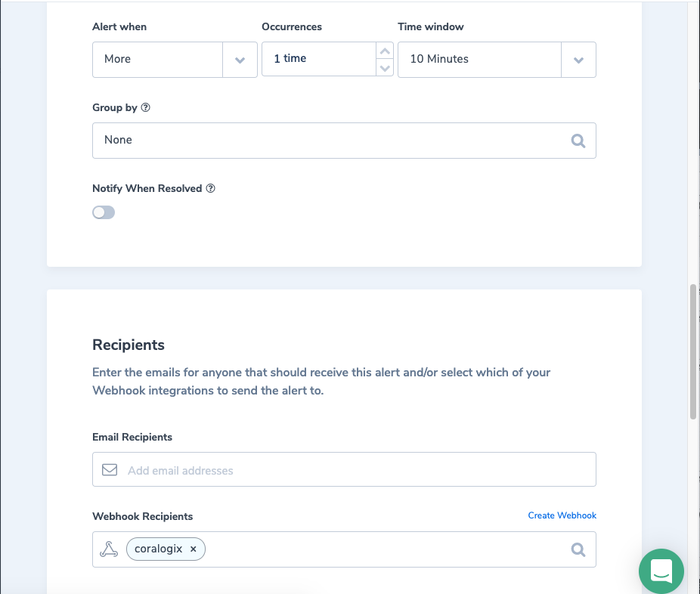
Task: Enable the Notify When Resolved toggle
Action: (104, 212)
